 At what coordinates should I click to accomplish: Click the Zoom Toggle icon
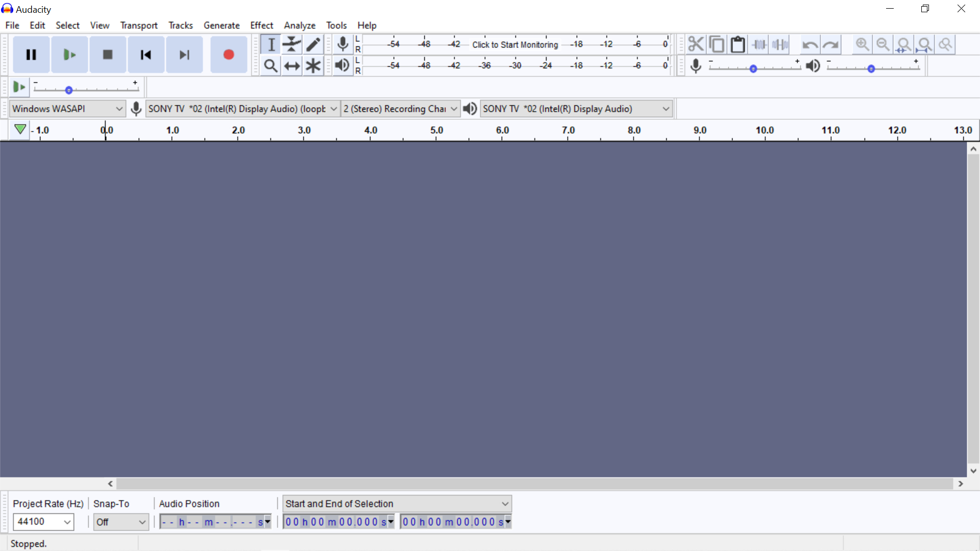(945, 44)
